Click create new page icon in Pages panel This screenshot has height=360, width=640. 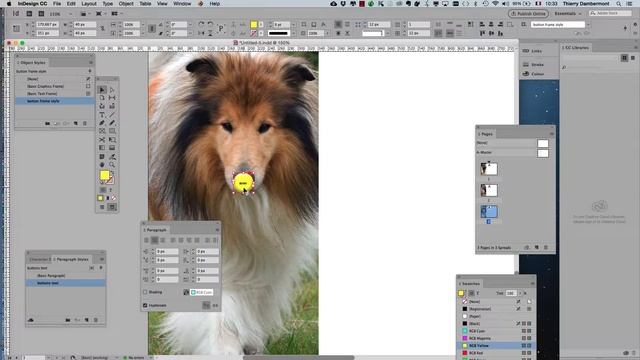(536, 247)
